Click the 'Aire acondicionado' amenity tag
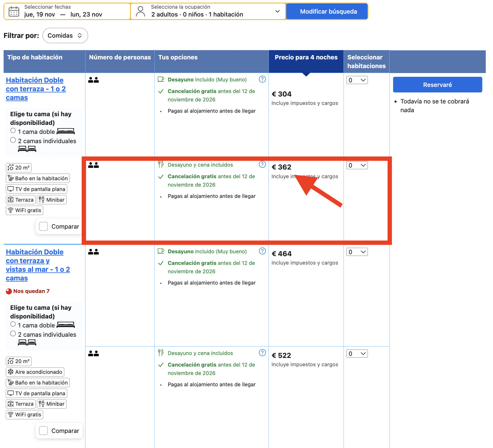 click(35, 372)
